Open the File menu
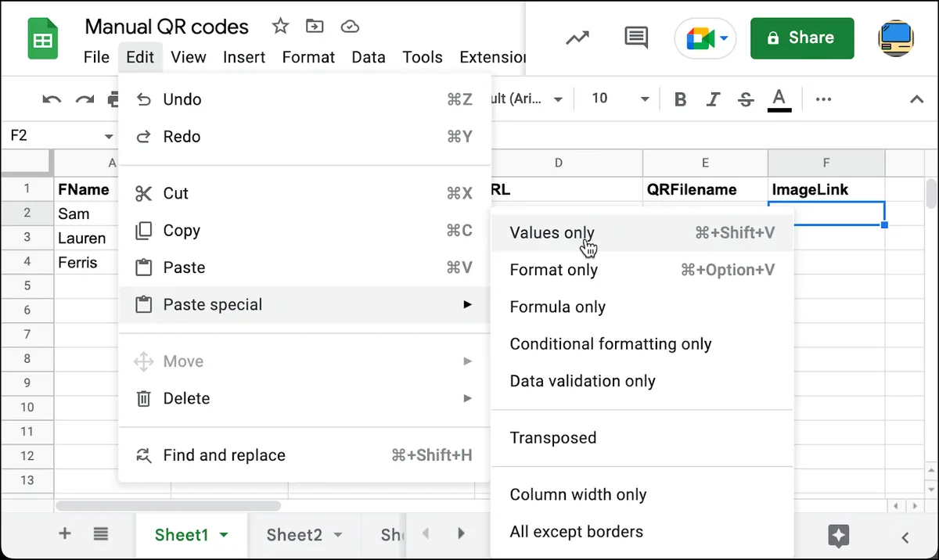This screenshot has height=560, width=939. tap(96, 57)
